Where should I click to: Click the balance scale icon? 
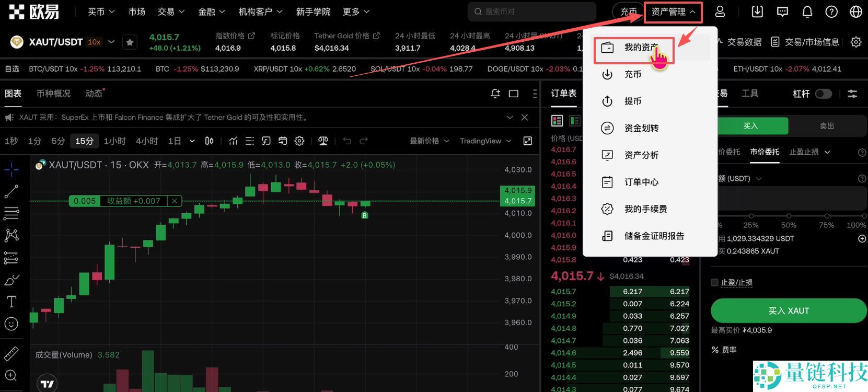coord(323,141)
